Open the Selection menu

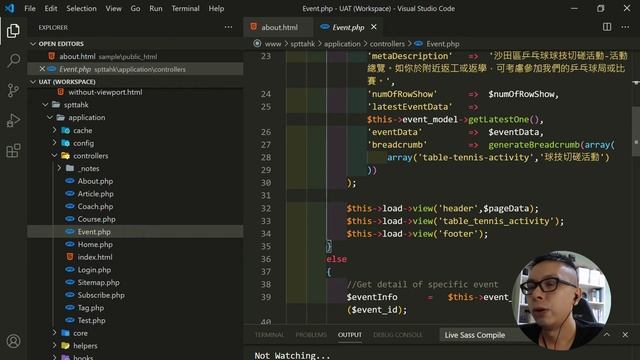tap(81, 8)
